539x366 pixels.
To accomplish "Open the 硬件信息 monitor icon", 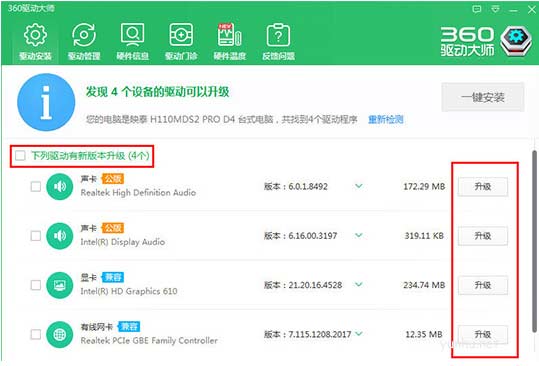I will 132,34.
